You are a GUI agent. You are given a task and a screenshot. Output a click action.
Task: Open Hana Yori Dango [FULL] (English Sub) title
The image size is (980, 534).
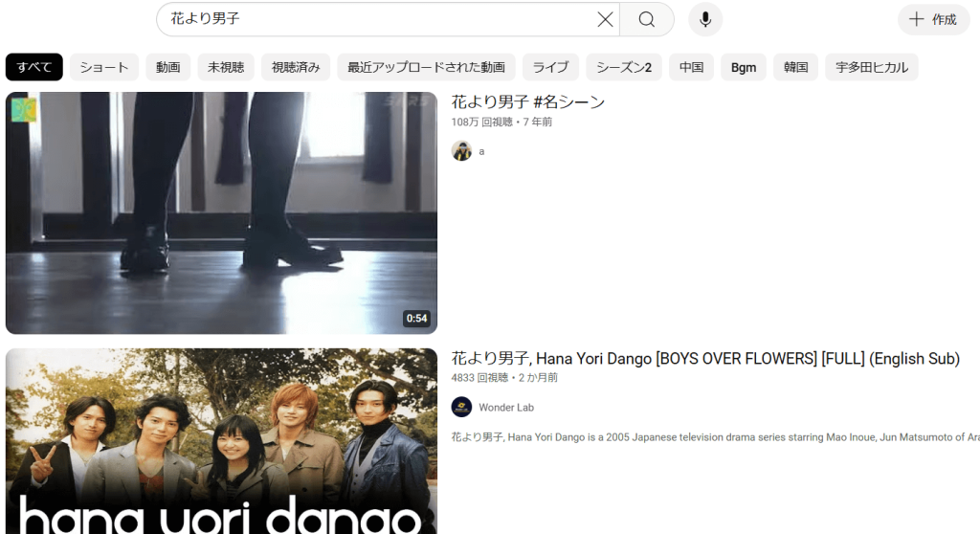pyautogui.click(x=705, y=358)
